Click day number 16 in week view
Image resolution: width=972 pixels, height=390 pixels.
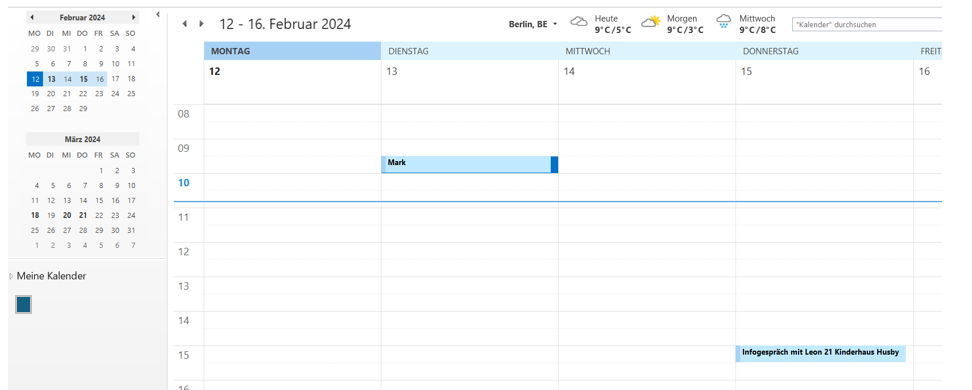pyautogui.click(x=924, y=71)
